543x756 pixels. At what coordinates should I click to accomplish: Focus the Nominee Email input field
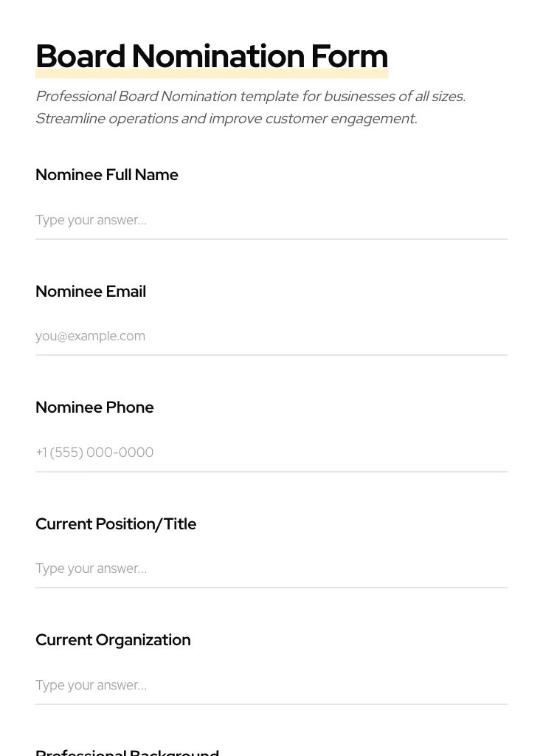click(x=271, y=336)
